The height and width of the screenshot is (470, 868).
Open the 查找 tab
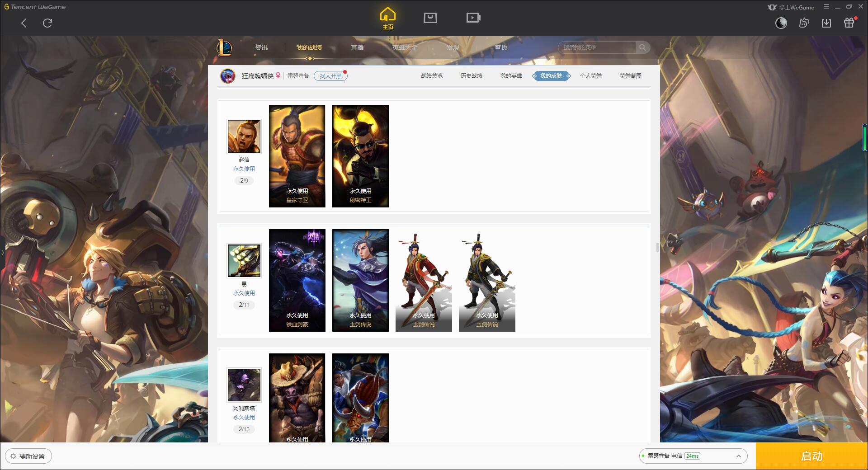click(x=501, y=47)
